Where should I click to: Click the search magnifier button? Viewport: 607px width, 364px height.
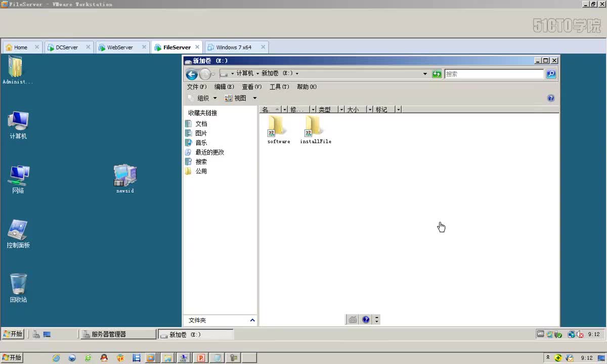[551, 74]
